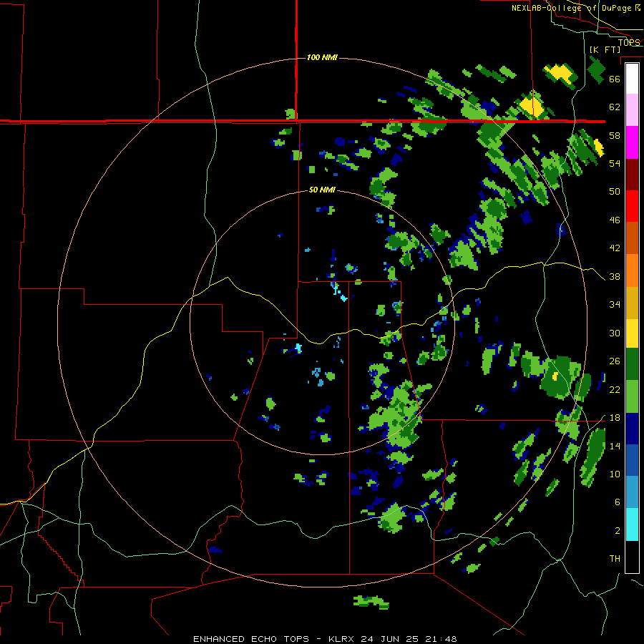Click the medium blue band between the 14 and 10 labels
The image size is (644, 644).
tap(632, 460)
